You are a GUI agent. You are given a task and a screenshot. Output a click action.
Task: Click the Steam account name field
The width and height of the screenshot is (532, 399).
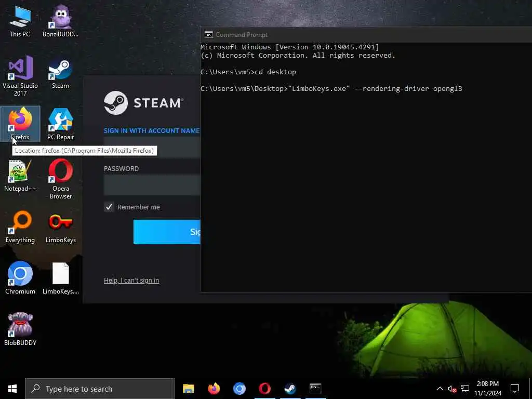pos(152,148)
